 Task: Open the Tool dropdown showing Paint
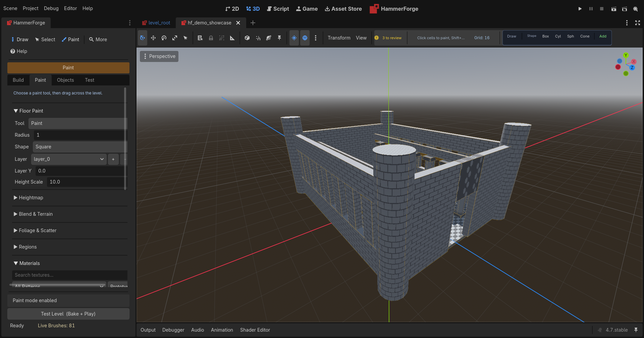click(x=78, y=123)
